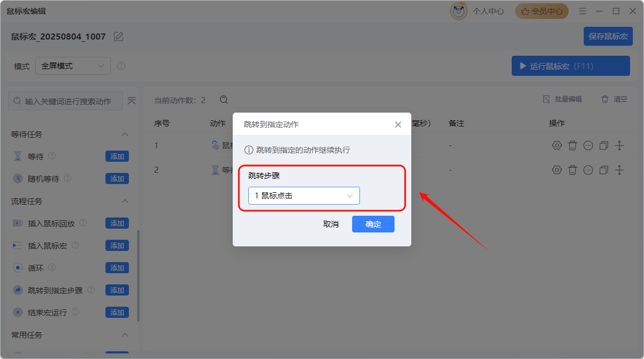This screenshot has width=644, height=359.
Task: Click move handle icon in row 2
Action: pos(619,170)
